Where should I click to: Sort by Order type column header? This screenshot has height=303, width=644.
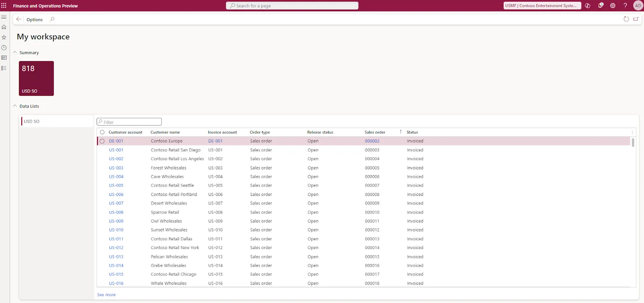[260, 132]
